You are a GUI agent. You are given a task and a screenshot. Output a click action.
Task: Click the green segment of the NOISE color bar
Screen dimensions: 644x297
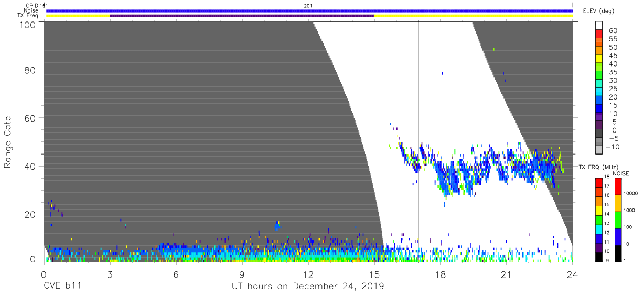point(619,219)
